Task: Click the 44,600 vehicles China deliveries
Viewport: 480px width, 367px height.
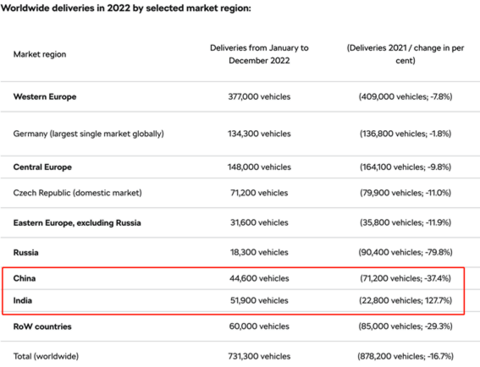Action: [259, 278]
